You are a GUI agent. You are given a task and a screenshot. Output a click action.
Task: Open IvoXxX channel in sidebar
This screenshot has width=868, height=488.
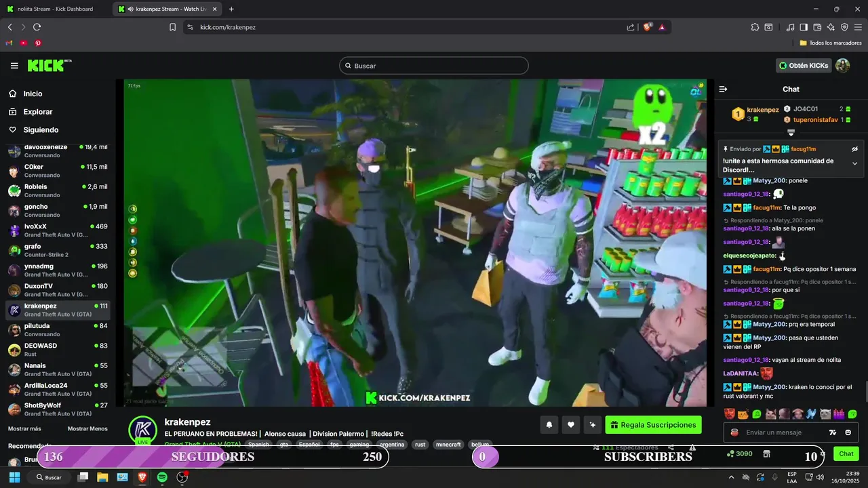57,230
